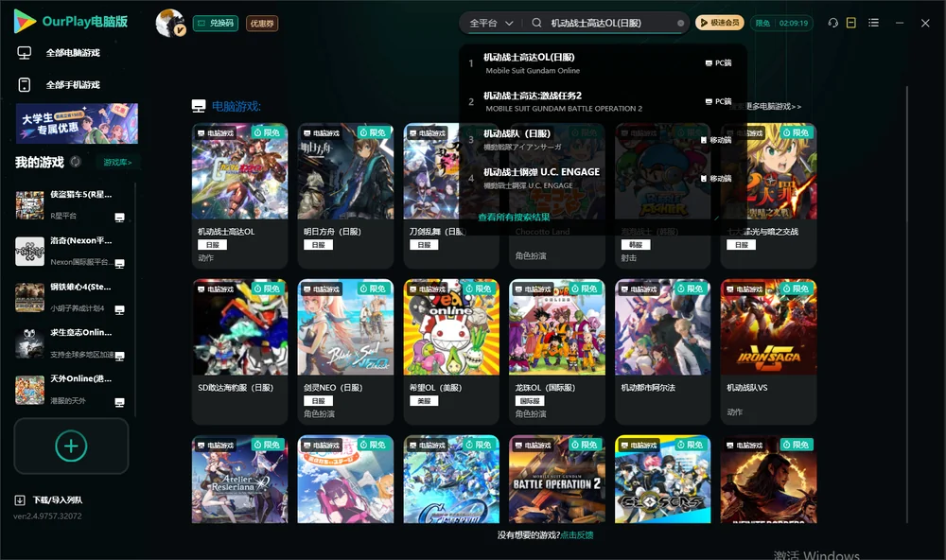Open 游戏库 game library link
The image size is (946, 560).
pyautogui.click(x=117, y=163)
